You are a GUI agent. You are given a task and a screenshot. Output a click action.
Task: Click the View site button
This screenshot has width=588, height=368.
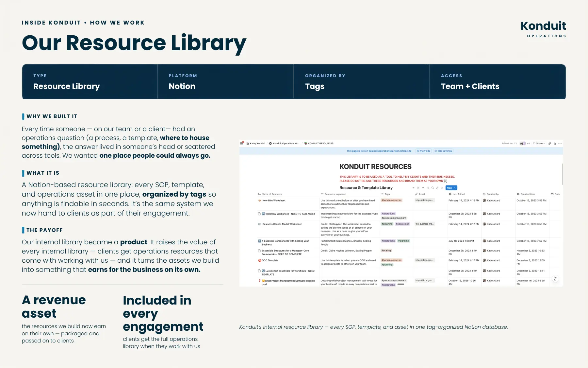click(x=424, y=151)
